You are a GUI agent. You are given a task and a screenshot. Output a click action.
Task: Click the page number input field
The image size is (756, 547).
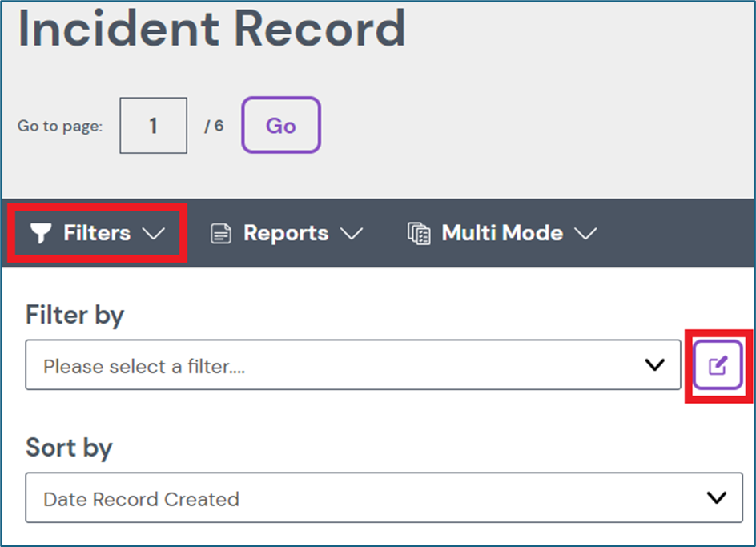tap(153, 126)
